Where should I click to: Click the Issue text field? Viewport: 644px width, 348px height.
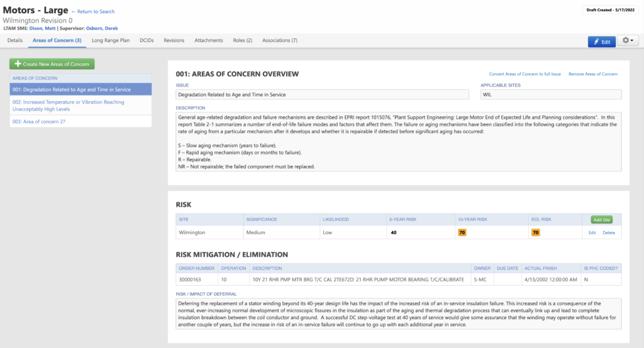(323, 95)
